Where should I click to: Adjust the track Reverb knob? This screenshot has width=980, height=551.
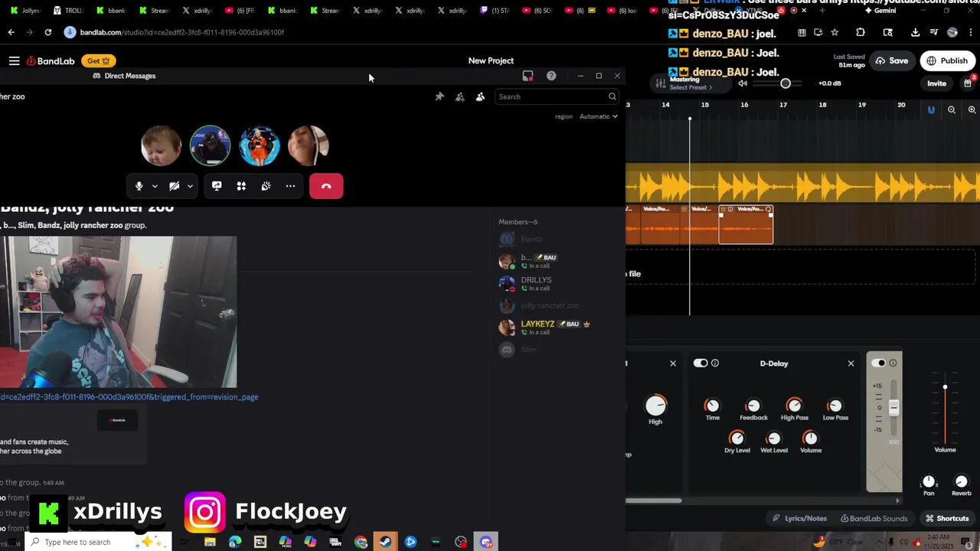point(962,481)
